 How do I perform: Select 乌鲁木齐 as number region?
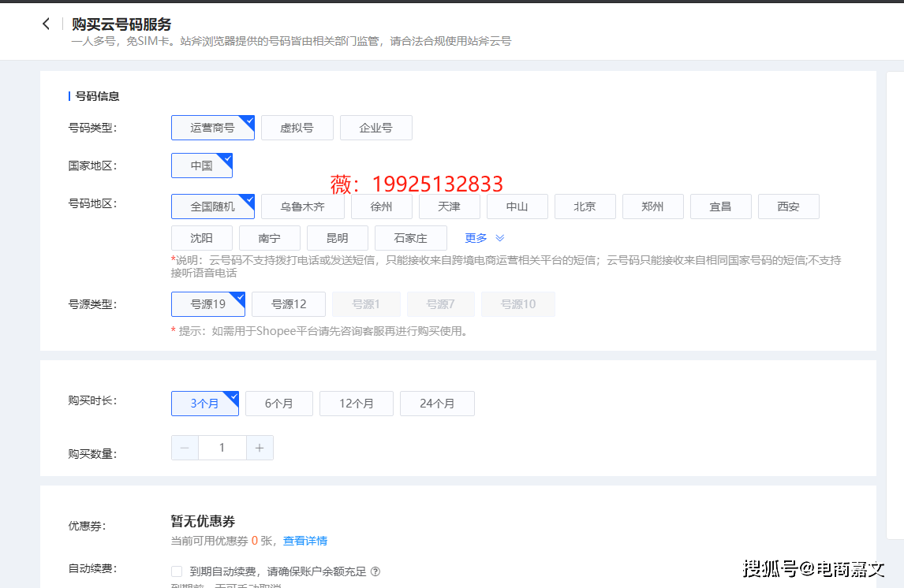[302, 207]
